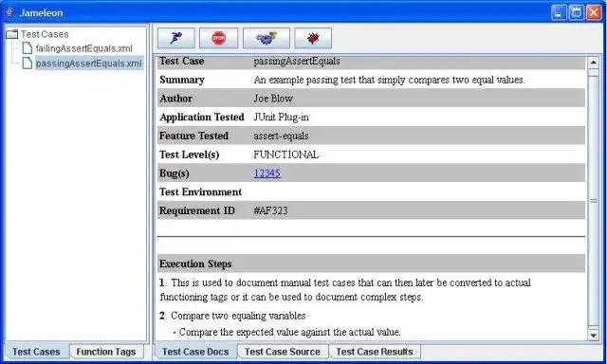The height and width of the screenshot is (364, 607).
Task: Click the Test Cases folder icon
Action: 12,34
